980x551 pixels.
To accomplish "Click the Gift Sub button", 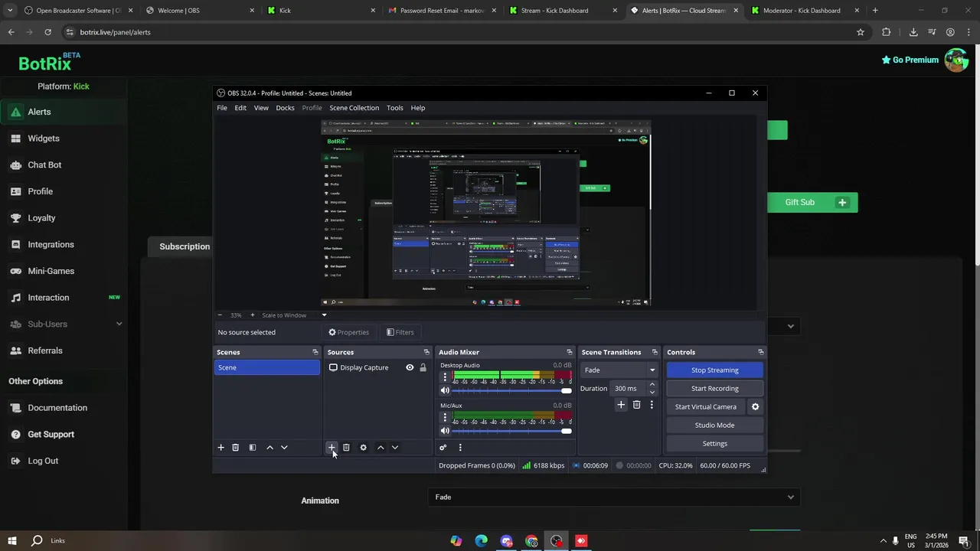I will click(x=812, y=202).
